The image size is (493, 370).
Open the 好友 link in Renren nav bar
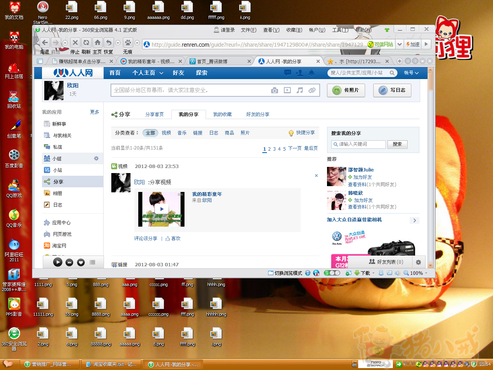(178, 73)
